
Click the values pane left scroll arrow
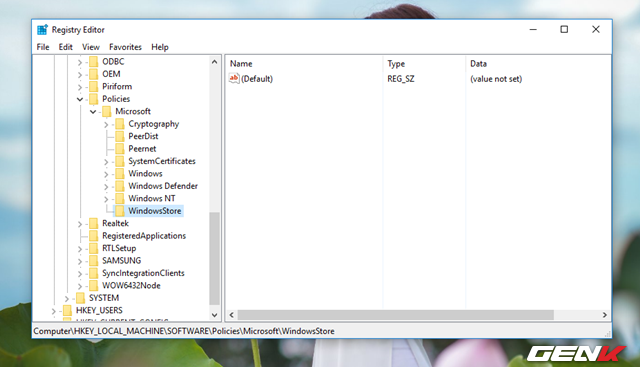tap(231, 315)
